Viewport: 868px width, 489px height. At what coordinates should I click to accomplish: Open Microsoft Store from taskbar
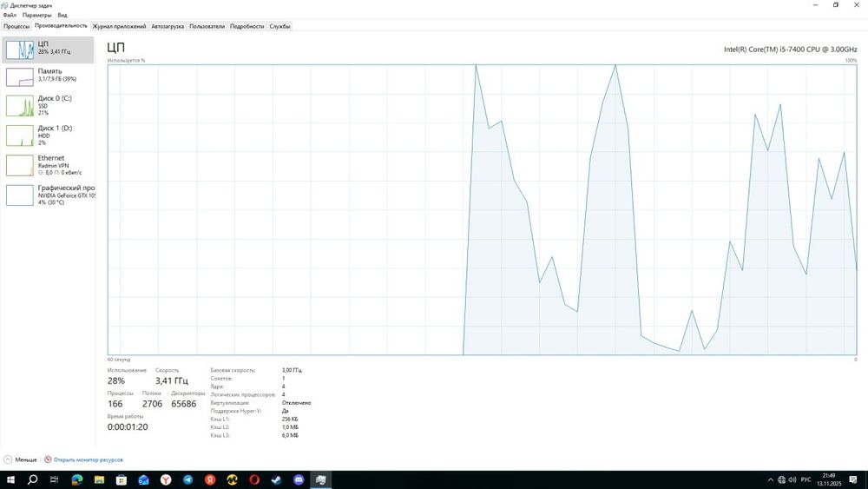(122, 480)
